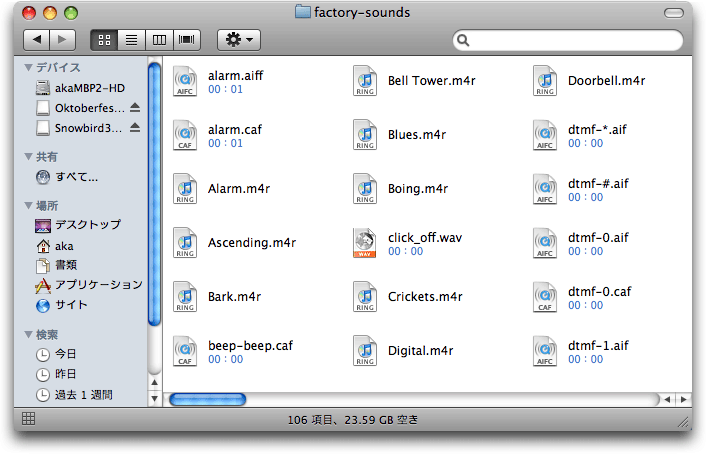
Task: Collapse the 場所 sidebar section
Action: pos(28,206)
